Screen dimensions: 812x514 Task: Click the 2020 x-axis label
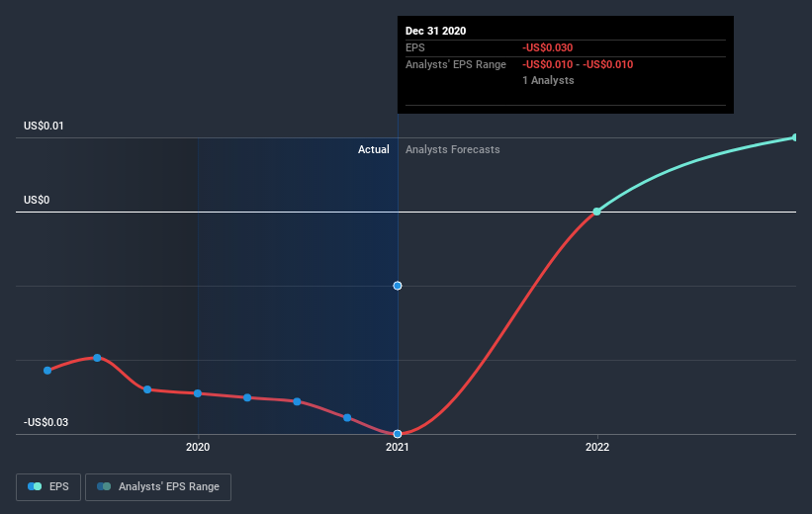pyautogui.click(x=198, y=447)
